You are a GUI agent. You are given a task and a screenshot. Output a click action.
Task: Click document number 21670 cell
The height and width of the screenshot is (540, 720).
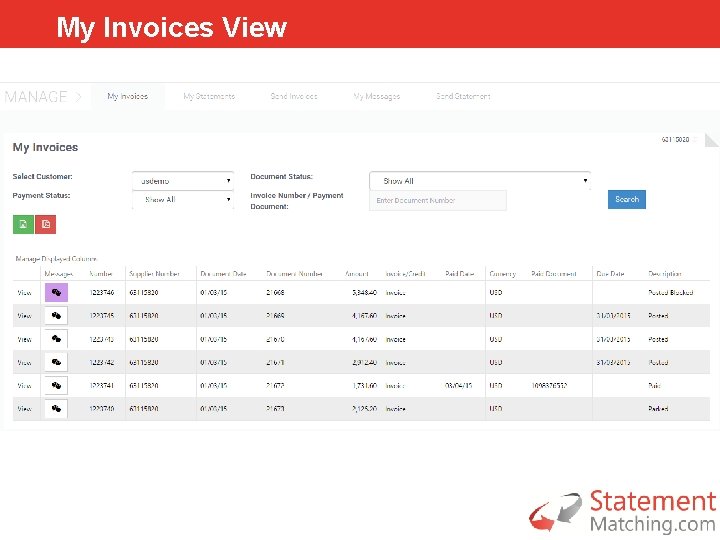point(276,339)
